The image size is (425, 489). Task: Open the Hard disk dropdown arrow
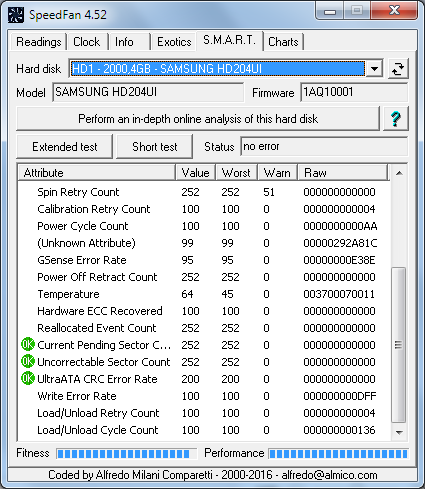click(x=374, y=69)
